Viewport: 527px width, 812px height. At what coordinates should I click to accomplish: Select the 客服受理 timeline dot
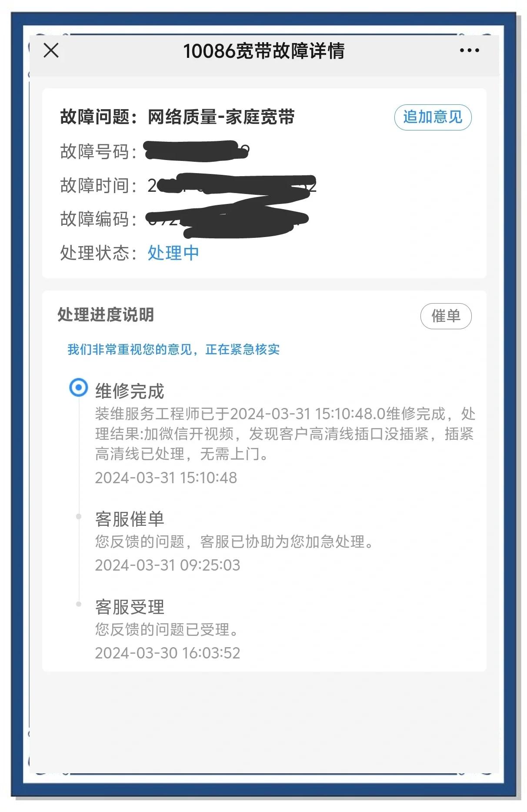coord(79,604)
